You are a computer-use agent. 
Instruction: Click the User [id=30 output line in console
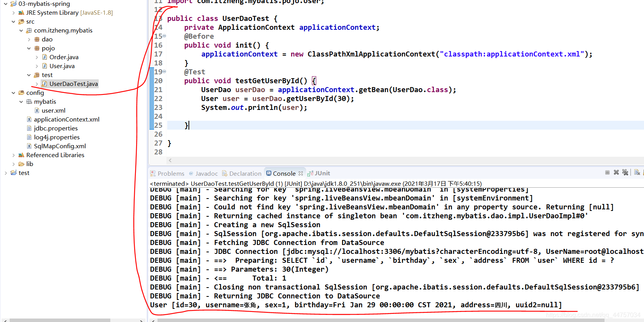click(356, 305)
